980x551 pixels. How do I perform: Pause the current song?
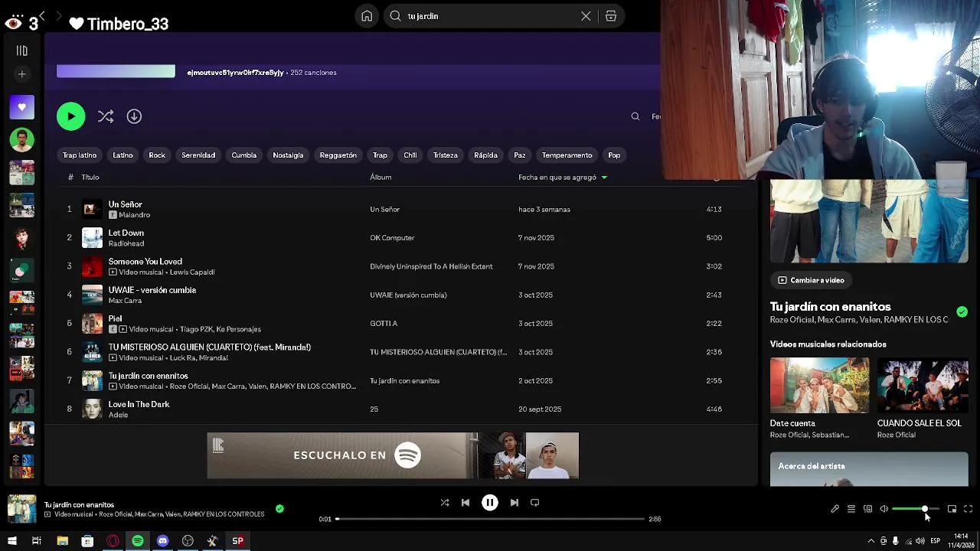(x=490, y=503)
